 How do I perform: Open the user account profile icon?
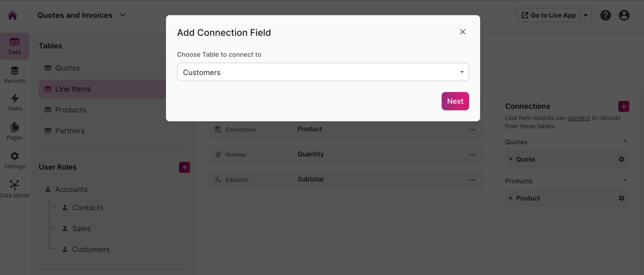point(624,15)
